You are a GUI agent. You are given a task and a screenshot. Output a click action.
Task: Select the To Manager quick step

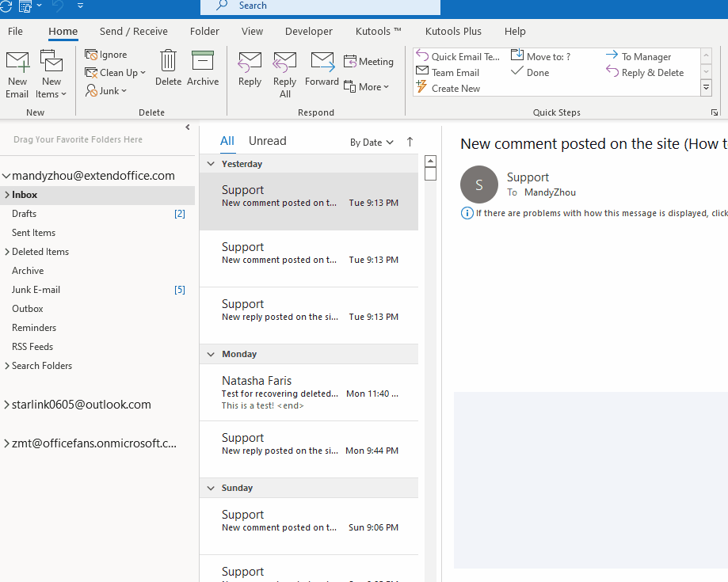[x=643, y=56]
